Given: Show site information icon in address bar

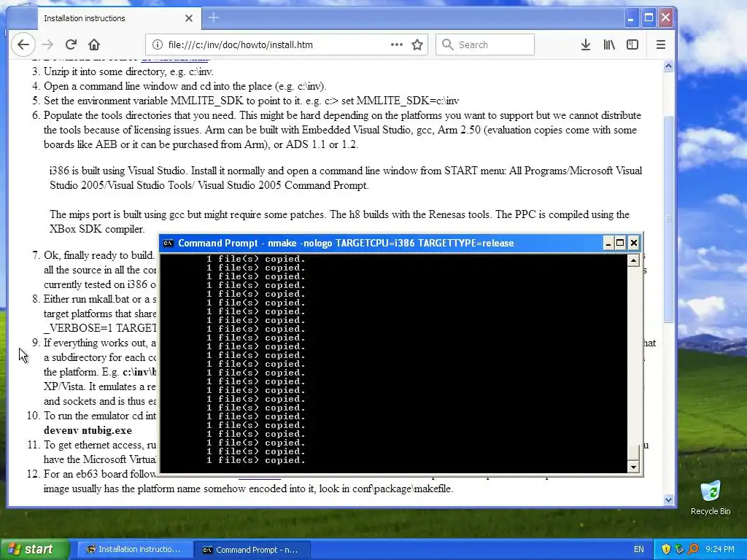Looking at the screenshot, I should tap(157, 44).
